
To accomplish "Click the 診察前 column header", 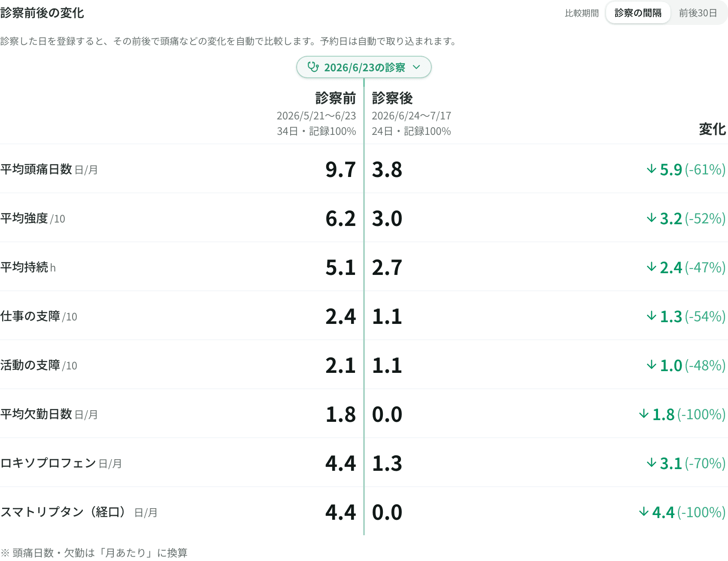I will 336,98.
